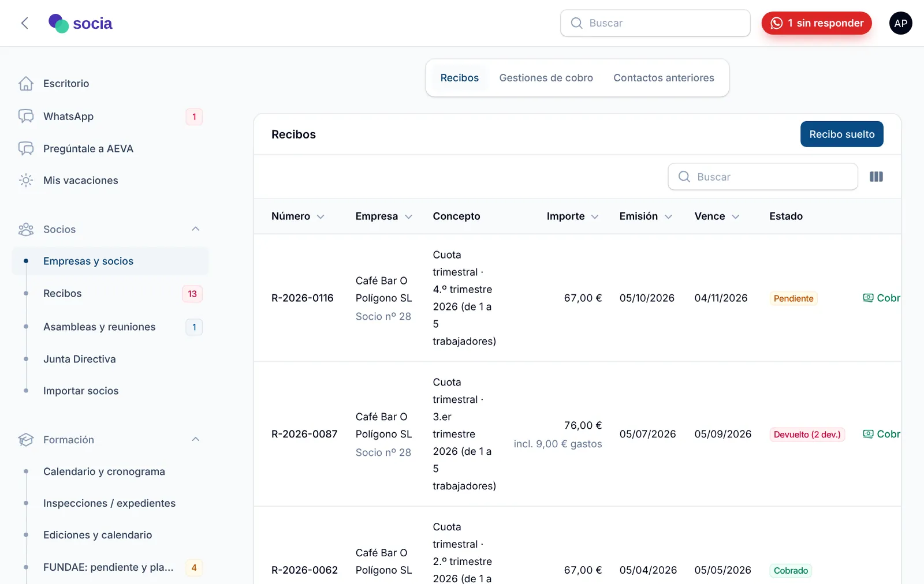Image resolution: width=924 pixels, height=584 pixels.
Task: Click receipt number R-2026-0062
Action: (304, 570)
